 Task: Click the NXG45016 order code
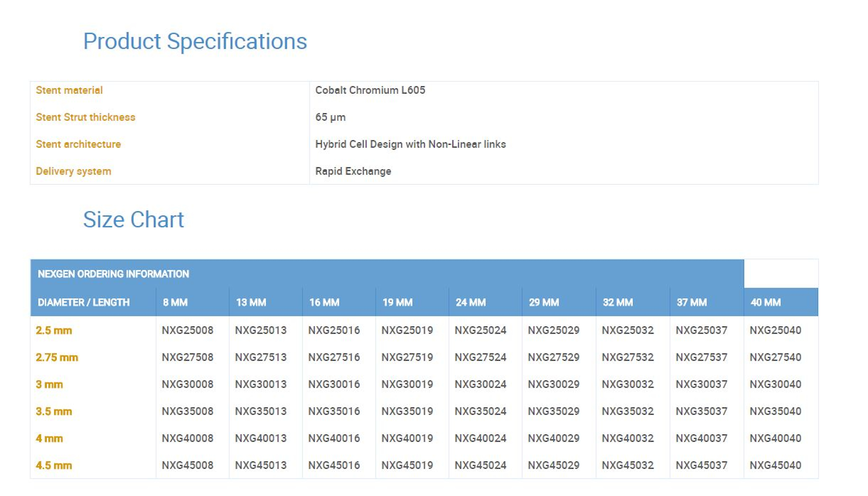point(334,465)
